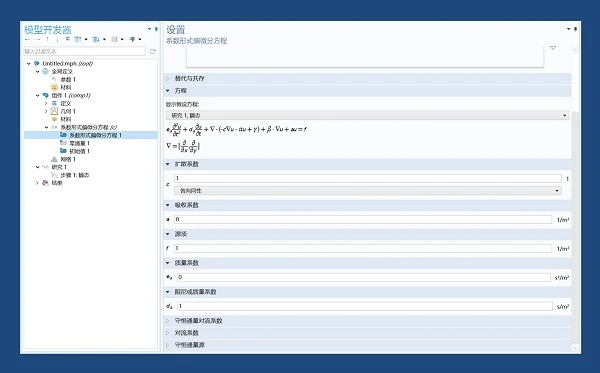Click the forward arrow in Model Builder toolbar
This screenshot has width=600, height=373.
38,39
